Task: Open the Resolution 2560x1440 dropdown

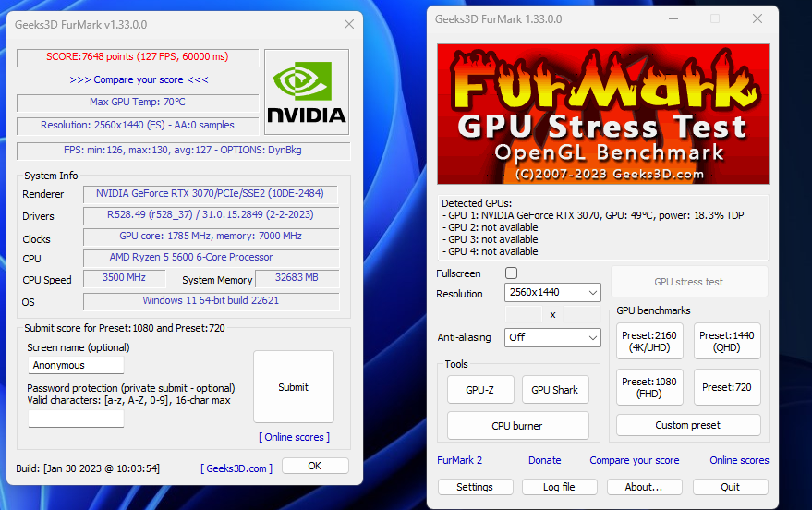Action: [552, 293]
